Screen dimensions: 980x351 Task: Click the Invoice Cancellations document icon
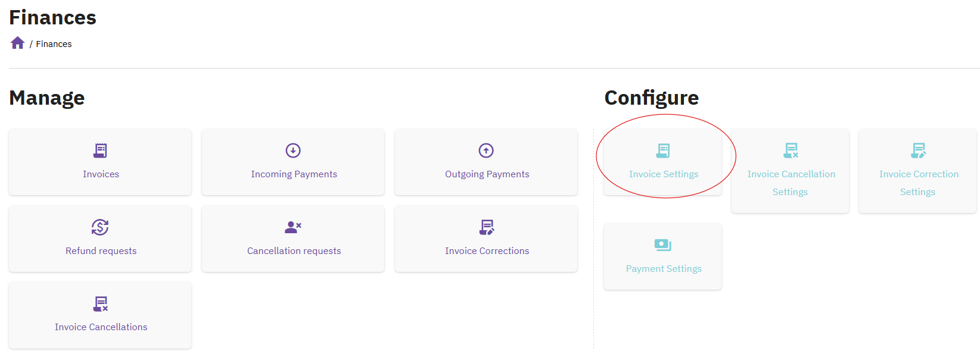101,304
